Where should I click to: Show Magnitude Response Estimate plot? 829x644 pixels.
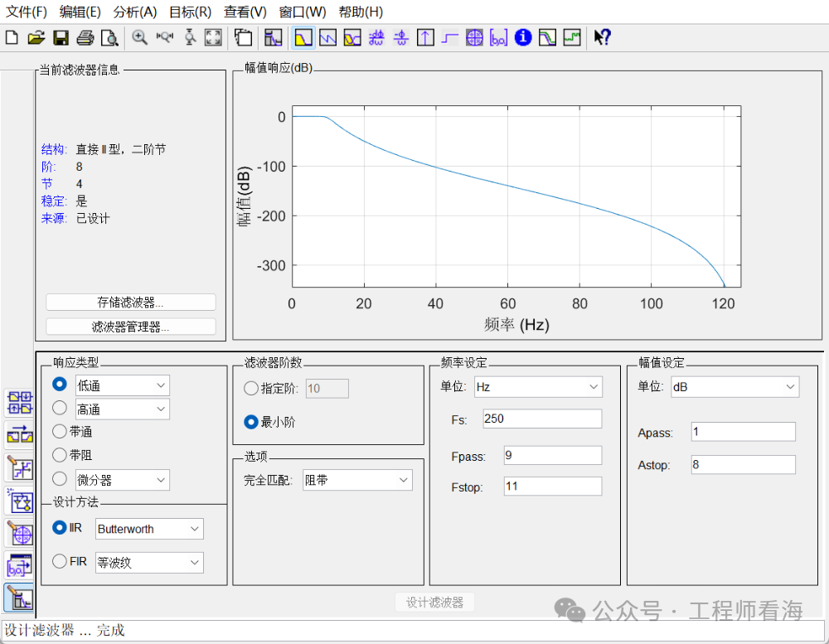click(x=547, y=37)
